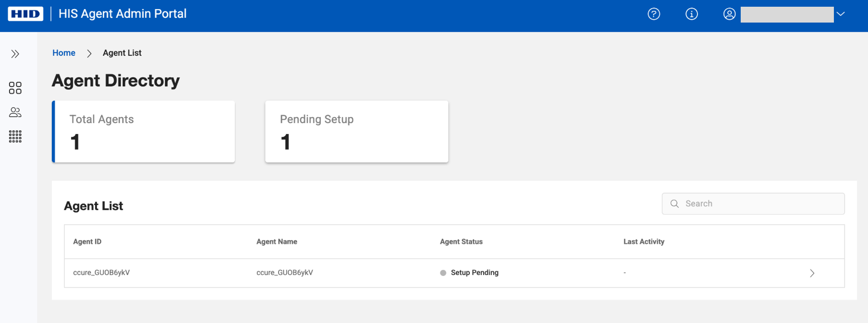Image resolution: width=868 pixels, height=323 pixels.
Task: Sort by Agent ID column header
Action: click(87, 241)
